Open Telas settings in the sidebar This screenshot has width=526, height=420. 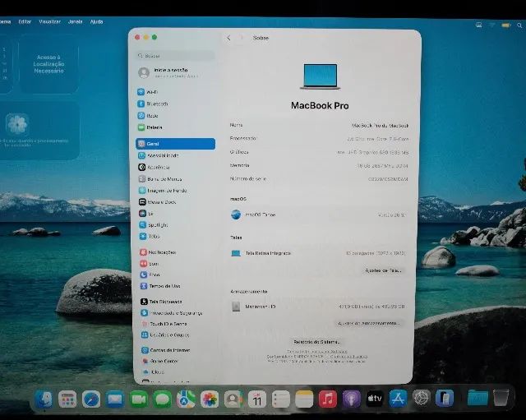(150, 236)
